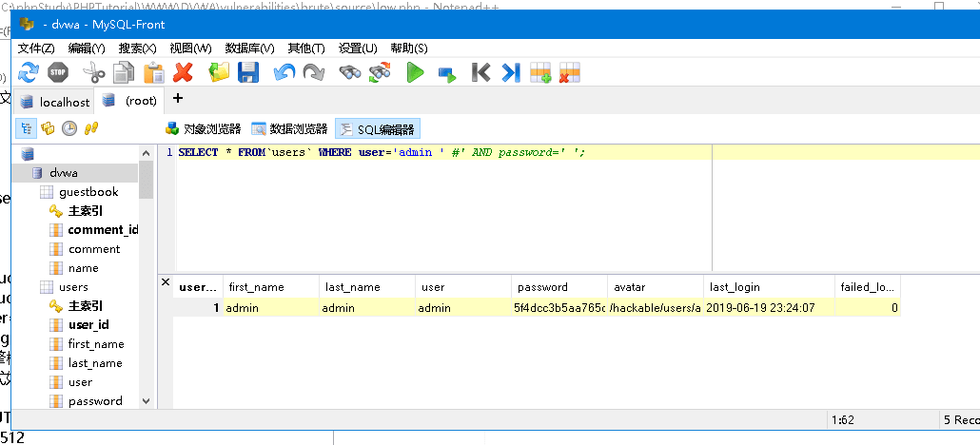Screen dimensions: 980x445
Task: Select the users table in tree
Action: [73, 287]
